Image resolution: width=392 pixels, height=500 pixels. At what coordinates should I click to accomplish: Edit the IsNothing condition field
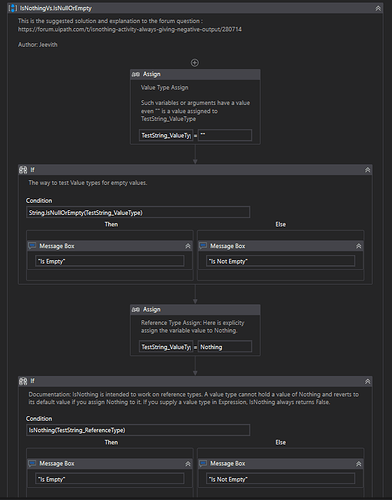(x=138, y=430)
